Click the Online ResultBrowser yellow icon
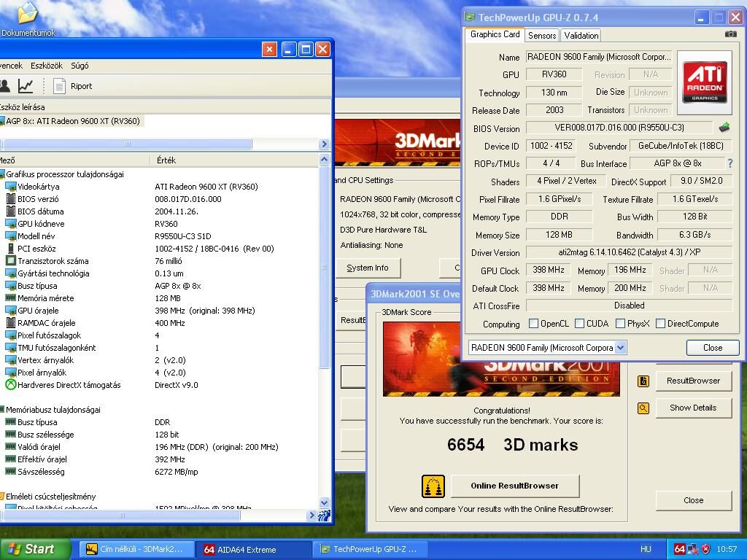The height and width of the screenshot is (560, 747). 433,486
